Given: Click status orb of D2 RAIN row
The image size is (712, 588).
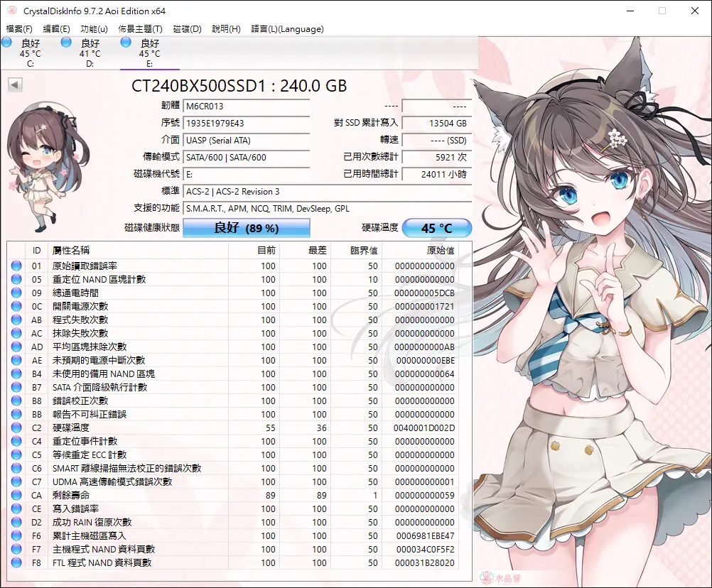Looking at the screenshot, I should point(16,522).
